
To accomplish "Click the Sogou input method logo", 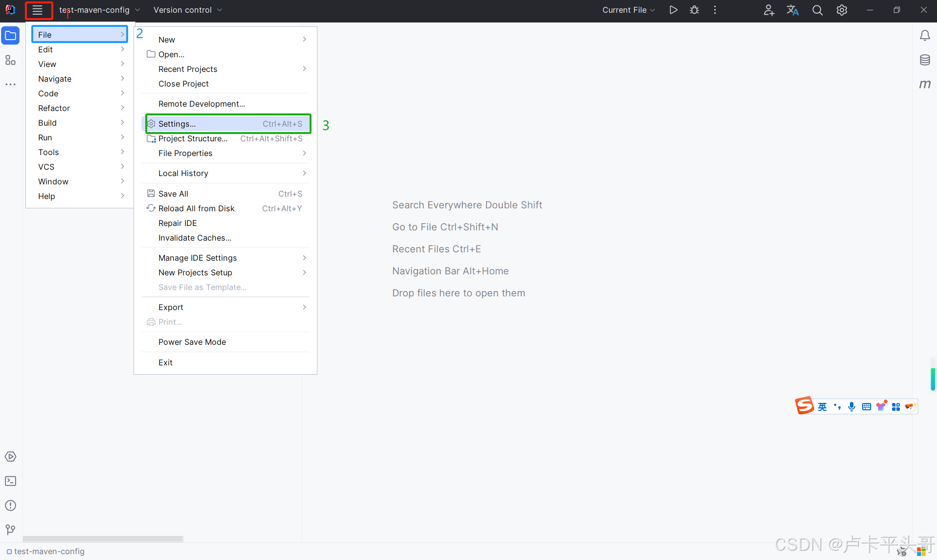I will [x=804, y=405].
